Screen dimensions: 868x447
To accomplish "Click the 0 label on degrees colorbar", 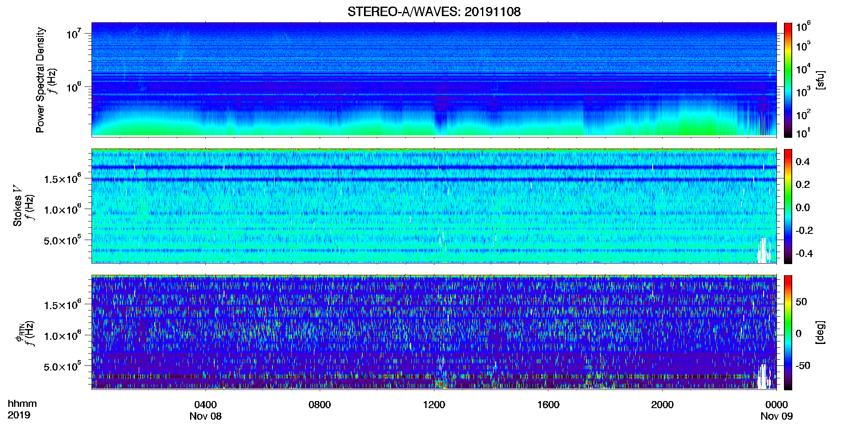I will pyautogui.click(x=799, y=334).
